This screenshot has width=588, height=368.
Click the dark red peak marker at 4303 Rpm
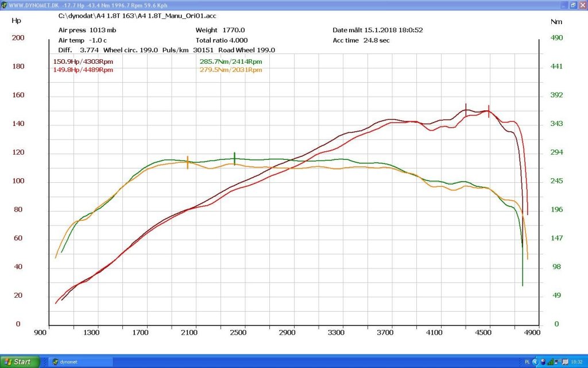[x=466, y=110]
